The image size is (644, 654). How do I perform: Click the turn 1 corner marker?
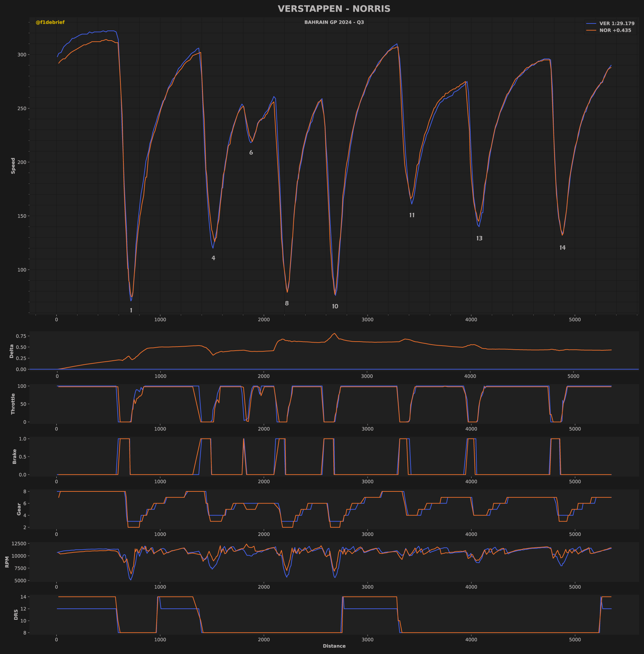pos(131,311)
